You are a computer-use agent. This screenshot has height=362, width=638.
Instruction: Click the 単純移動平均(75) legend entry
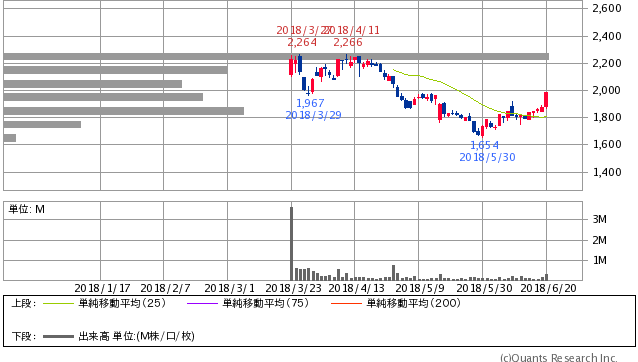tap(266, 303)
